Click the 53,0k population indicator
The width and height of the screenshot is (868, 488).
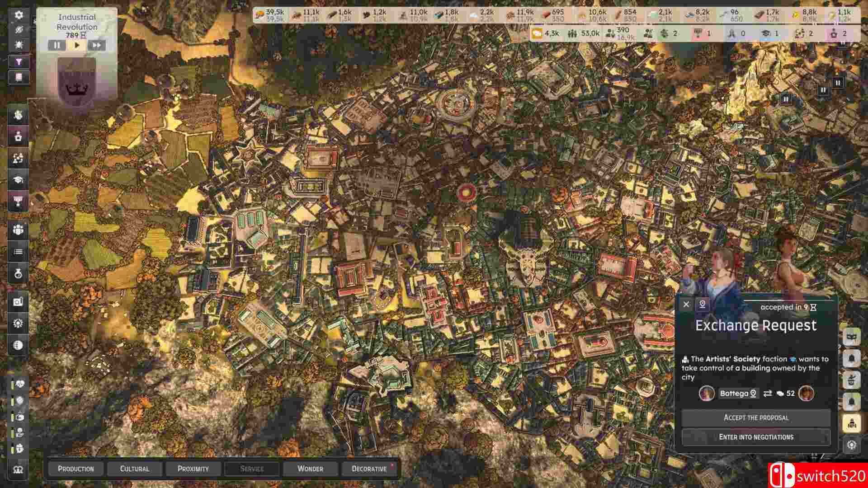(584, 33)
